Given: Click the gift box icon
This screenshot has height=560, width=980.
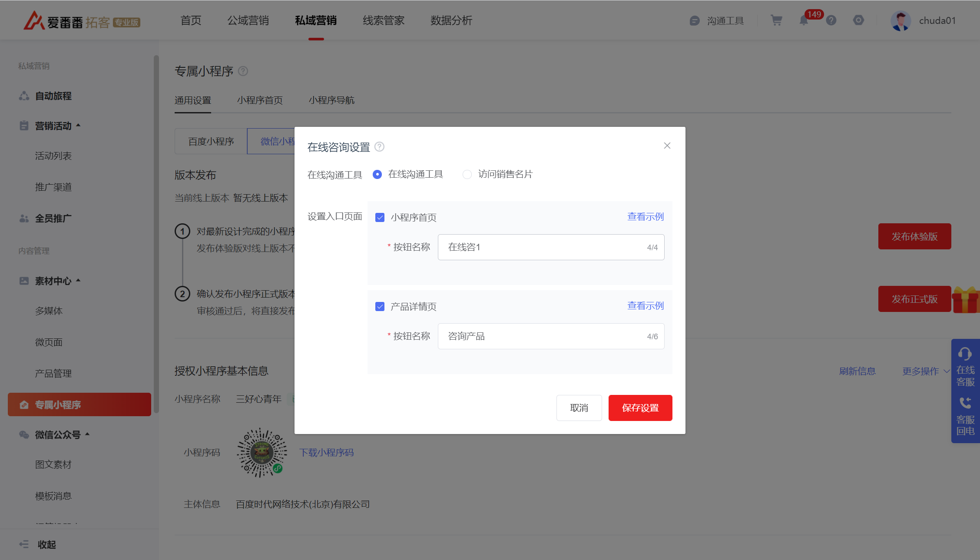Looking at the screenshot, I should (x=965, y=300).
